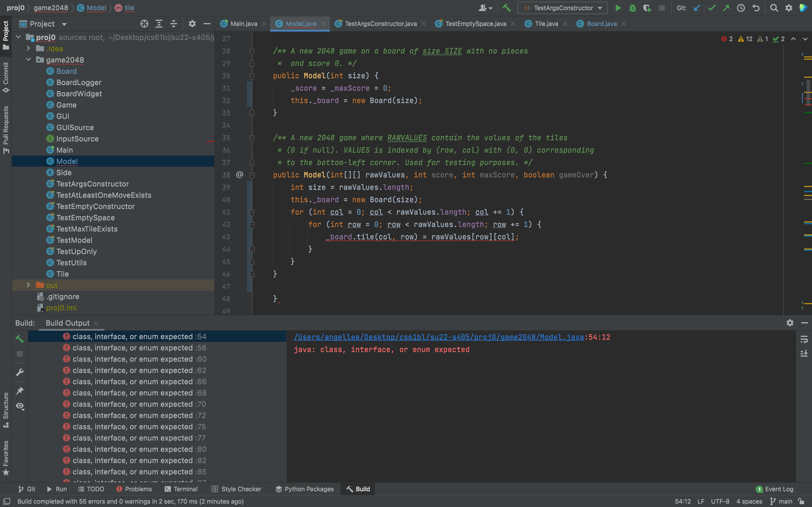Screen dimensions: 812x507
Task: Open the Model.java error file link
Action: (x=438, y=337)
